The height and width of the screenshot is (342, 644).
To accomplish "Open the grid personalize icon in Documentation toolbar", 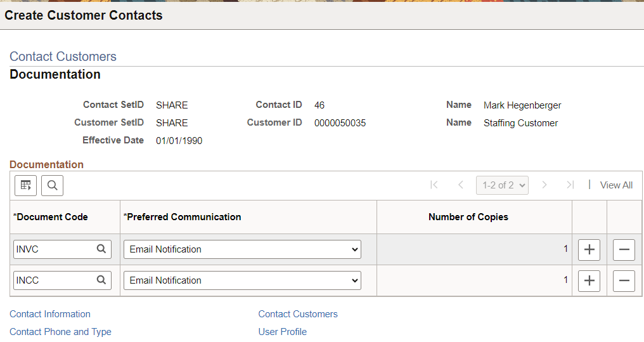I will tap(25, 185).
